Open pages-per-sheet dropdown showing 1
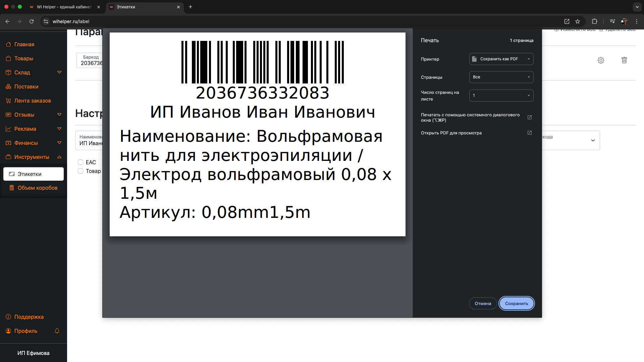Image resolution: width=644 pixels, height=362 pixels. click(x=501, y=96)
